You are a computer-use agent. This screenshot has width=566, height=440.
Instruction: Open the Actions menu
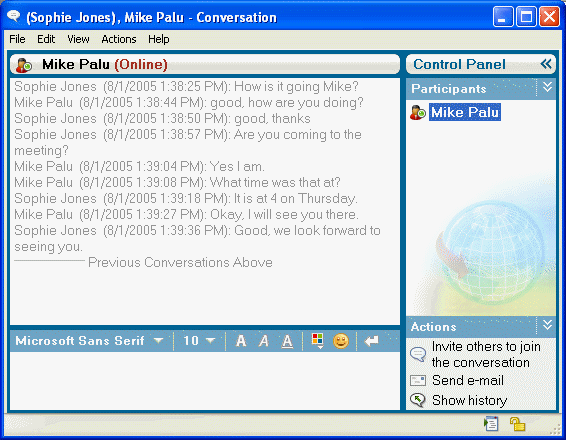119,39
